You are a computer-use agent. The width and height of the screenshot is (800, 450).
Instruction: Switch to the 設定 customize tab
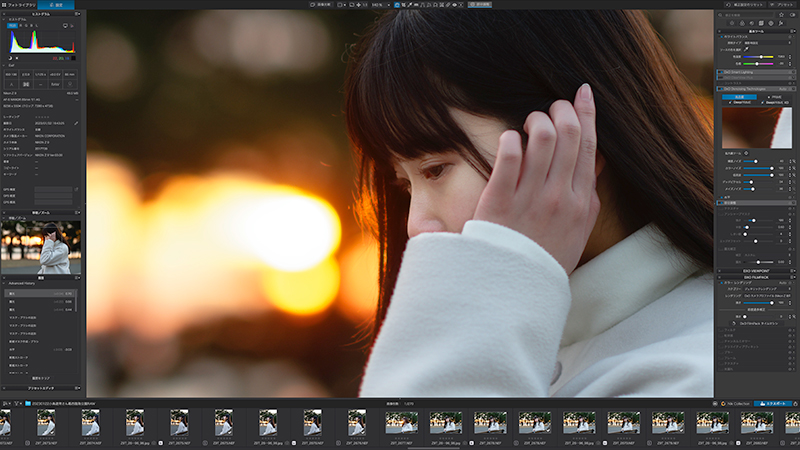coord(56,5)
